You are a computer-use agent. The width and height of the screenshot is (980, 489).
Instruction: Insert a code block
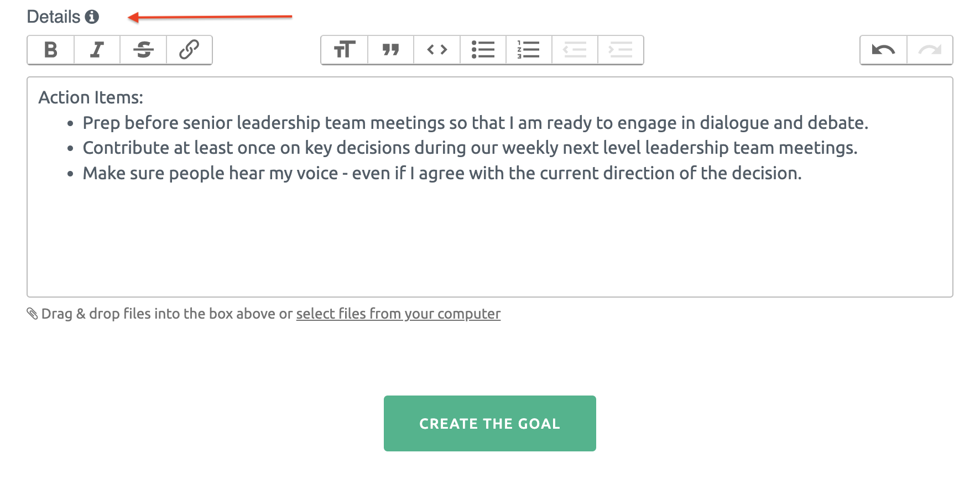[x=437, y=50]
